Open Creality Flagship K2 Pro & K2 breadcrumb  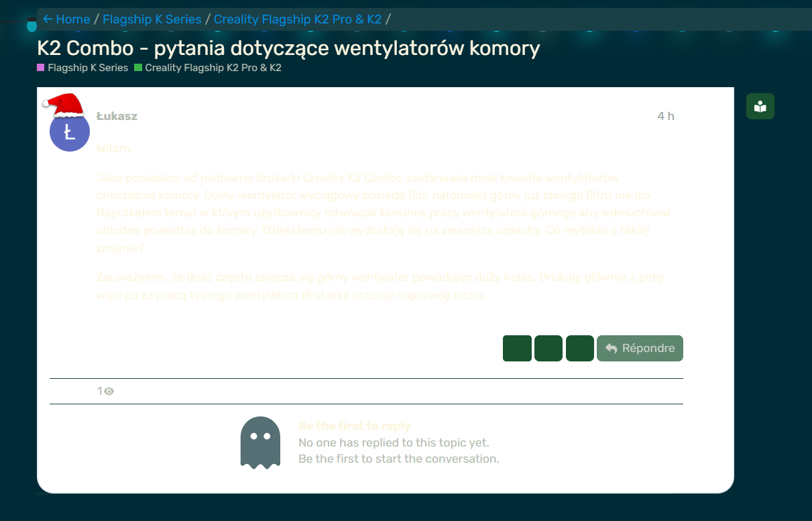(x=298, y=19)
